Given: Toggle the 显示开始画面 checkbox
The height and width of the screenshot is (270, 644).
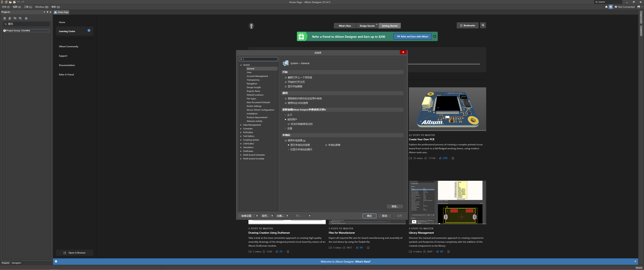Looking at the screenshot, I should pyautogui.click(x=285, y=87).
